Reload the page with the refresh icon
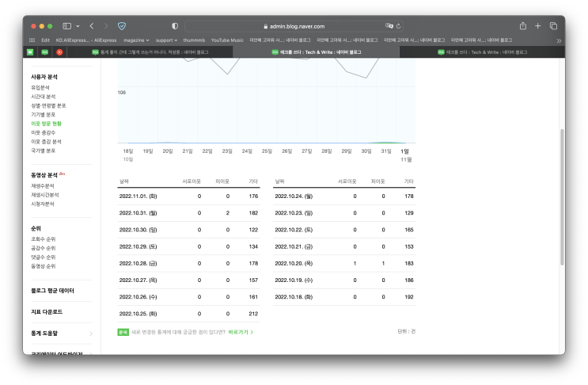The image size is (588, 385). coord(398,26)
